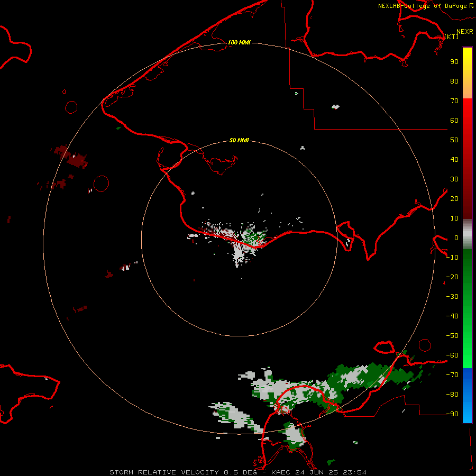Click the bright green segment of color bar

(467, 308)
